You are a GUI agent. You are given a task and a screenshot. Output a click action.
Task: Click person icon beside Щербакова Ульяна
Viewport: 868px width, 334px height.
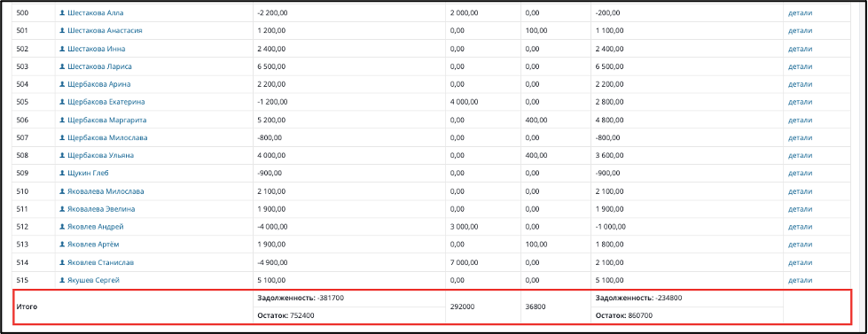click(x=62, y=155)
